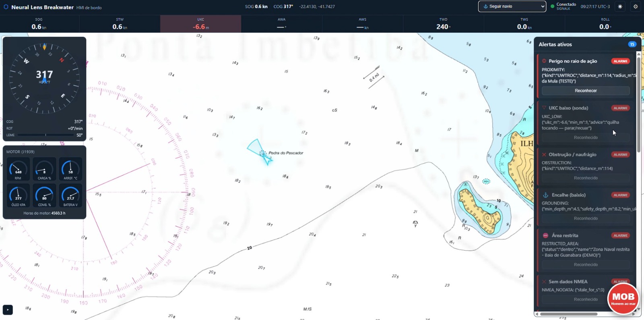Click the Neural Lens Breakwater logo icon
The height and width of the screenshot is (320, 644).
(6, 7)
